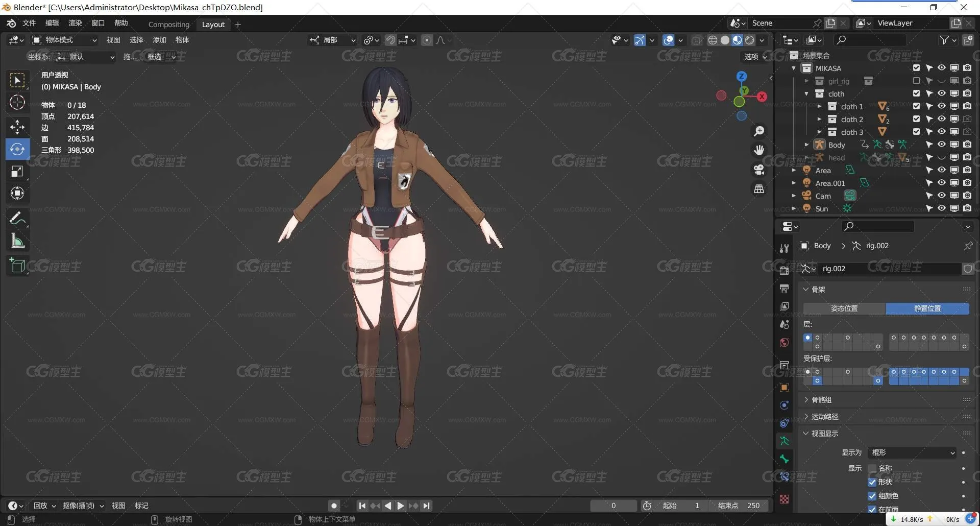Image resolution: width=980 pixels, height=526 pixels.
Task: Enable the girl_rig collection checkbox
Action: [x=916, y=81]
